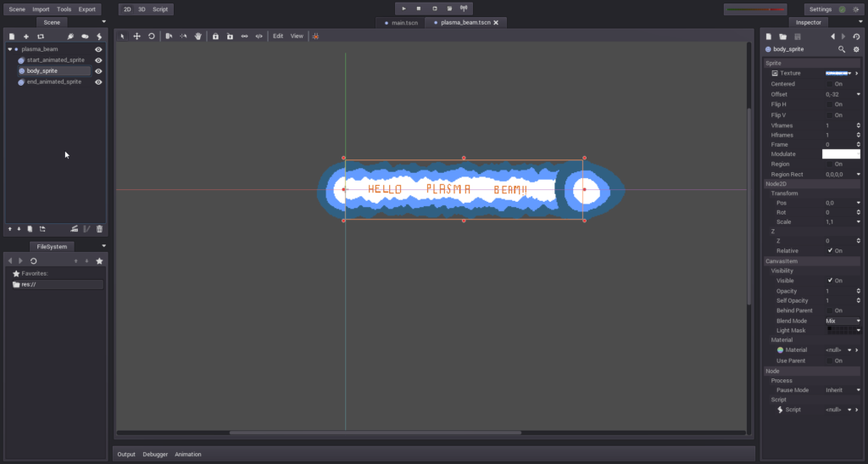This screenshot has height=464, width=868.
Task: Refresh the FileSystem dock
Action: click(34, 260)
